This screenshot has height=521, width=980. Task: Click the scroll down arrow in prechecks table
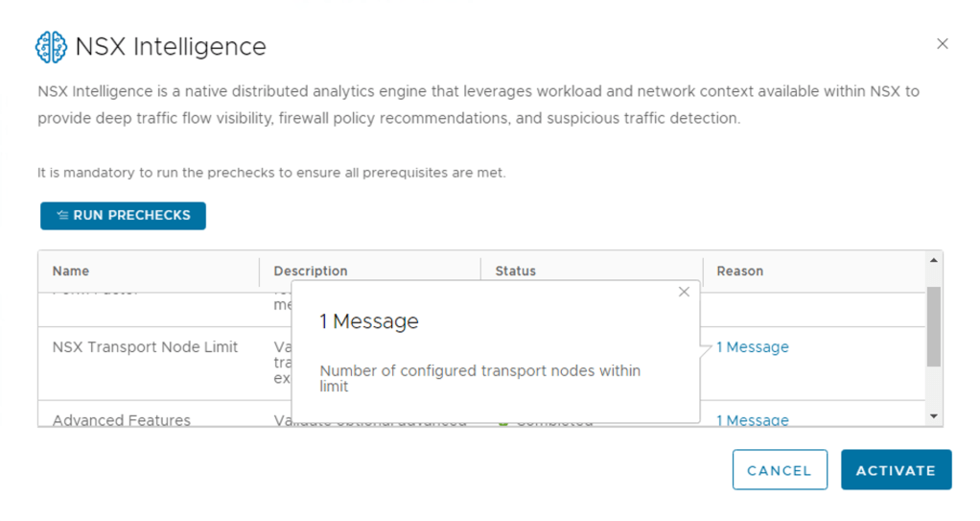coord(934,416)
